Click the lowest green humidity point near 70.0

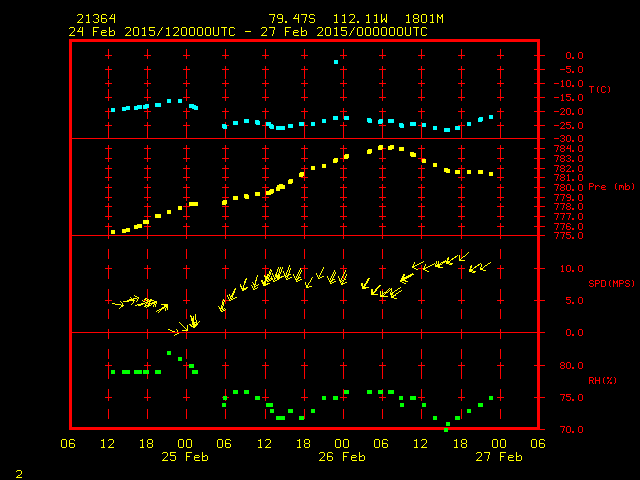coord(446,429)
